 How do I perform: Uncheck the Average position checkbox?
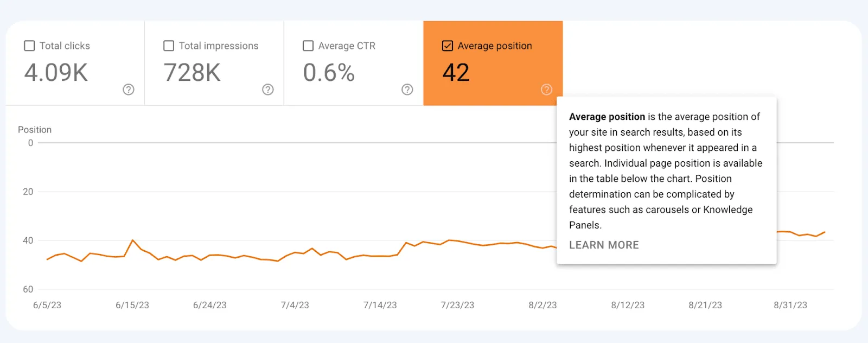point(448,46)
